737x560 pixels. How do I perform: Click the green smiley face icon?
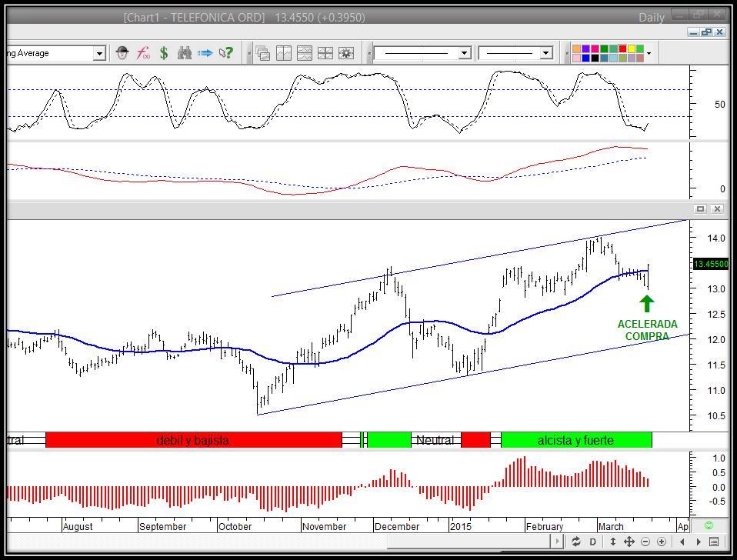709,525
